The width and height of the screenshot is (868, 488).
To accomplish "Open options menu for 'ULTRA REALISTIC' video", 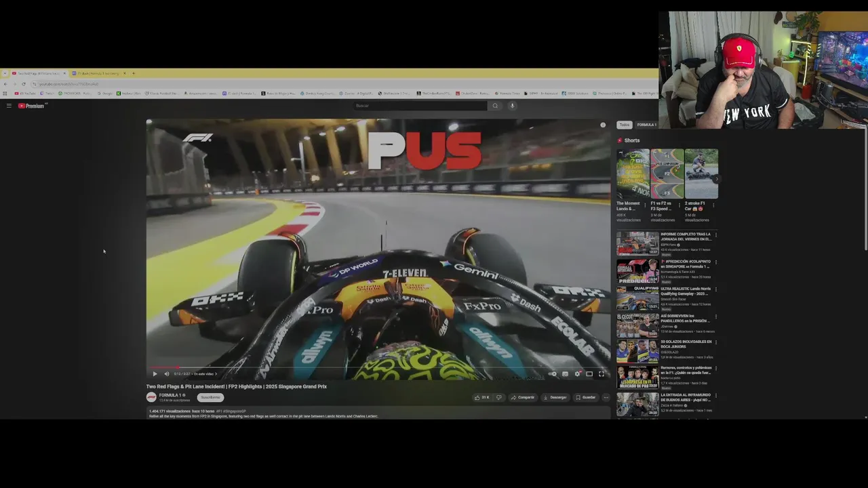I will point(716,289).
